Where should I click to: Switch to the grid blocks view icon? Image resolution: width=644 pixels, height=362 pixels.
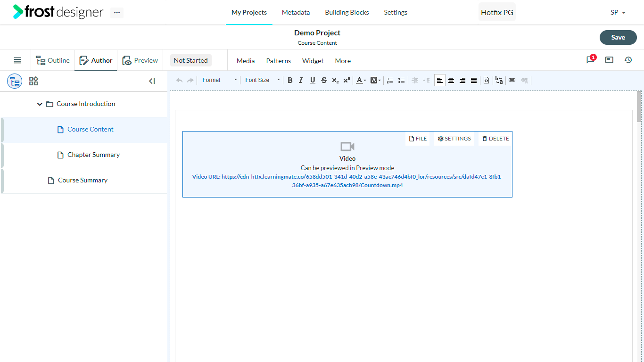[x=33, y=81]
